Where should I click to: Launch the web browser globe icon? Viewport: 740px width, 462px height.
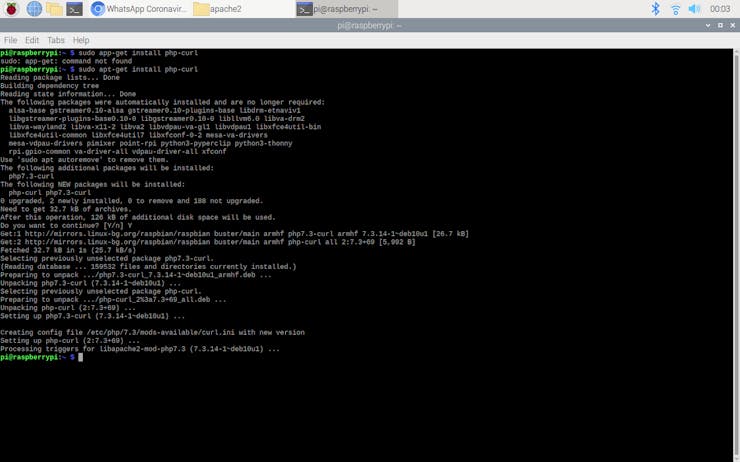[x=34, y=8]
